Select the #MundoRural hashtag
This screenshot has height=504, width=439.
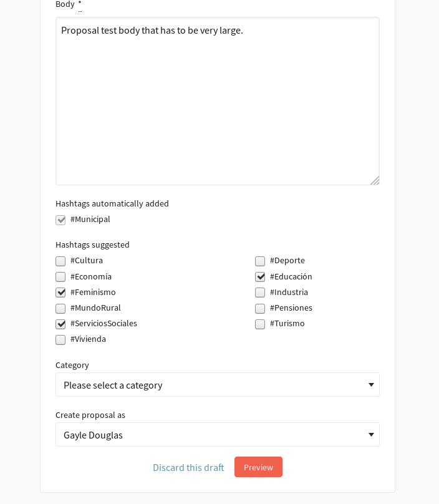click(60, 308)
